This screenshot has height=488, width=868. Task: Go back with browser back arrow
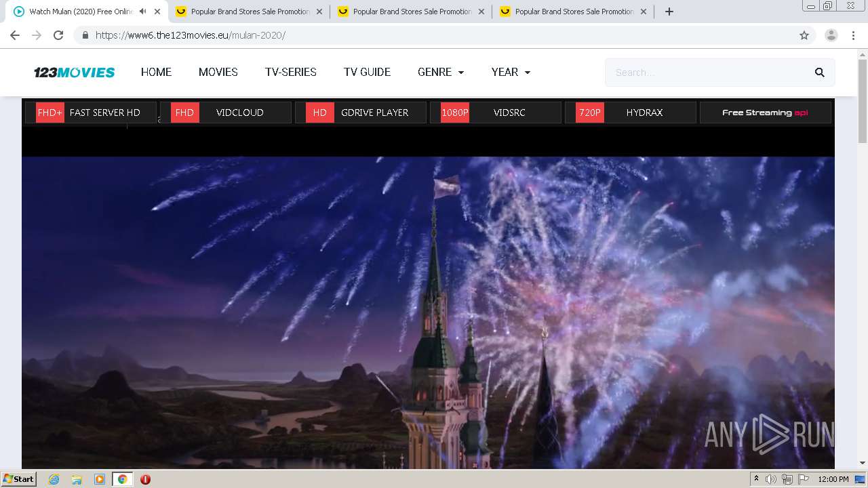click(15, 35)
